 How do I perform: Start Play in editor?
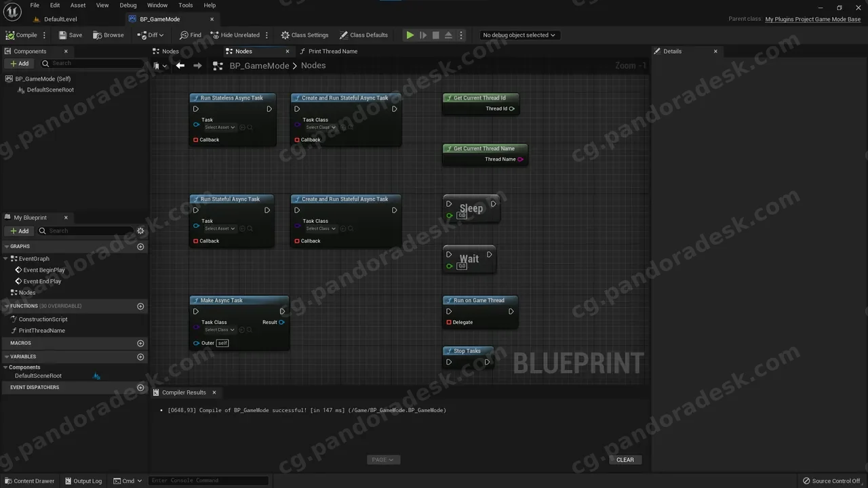coord(410,35)
